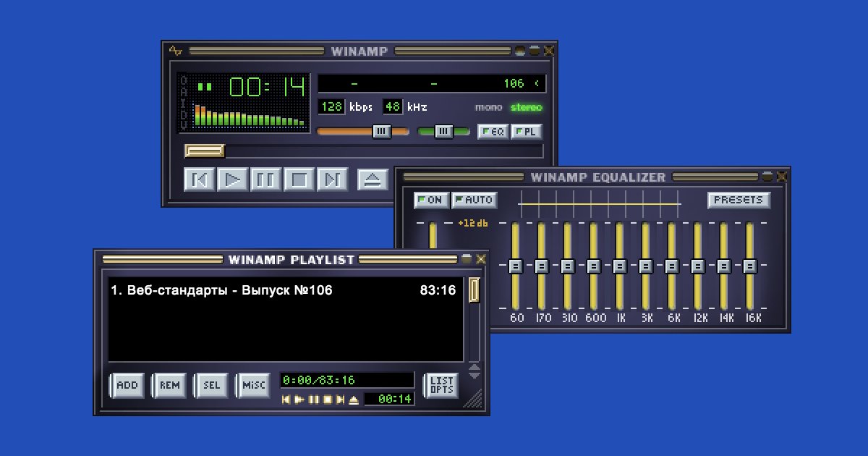
Task: Click the clutterbar A always-on-top letter
Action: (x=184, y=92)
